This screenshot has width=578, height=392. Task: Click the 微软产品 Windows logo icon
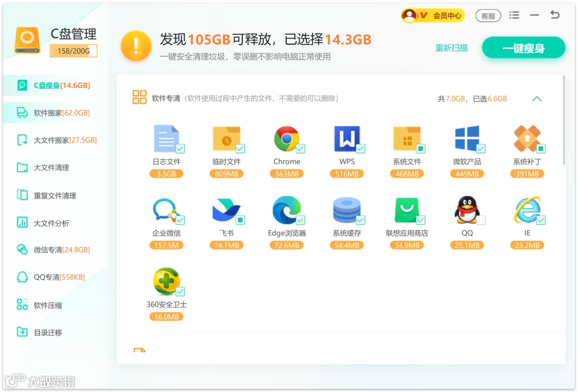[x=467, y=139]
